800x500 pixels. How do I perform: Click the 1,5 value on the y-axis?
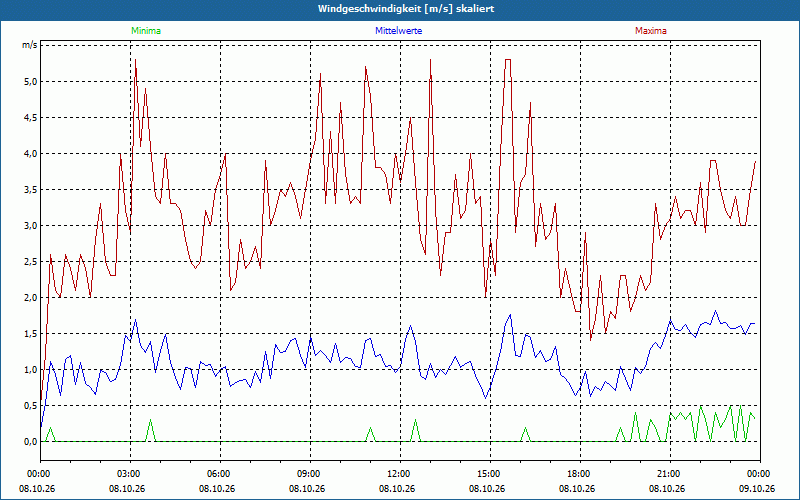(31, 334)
